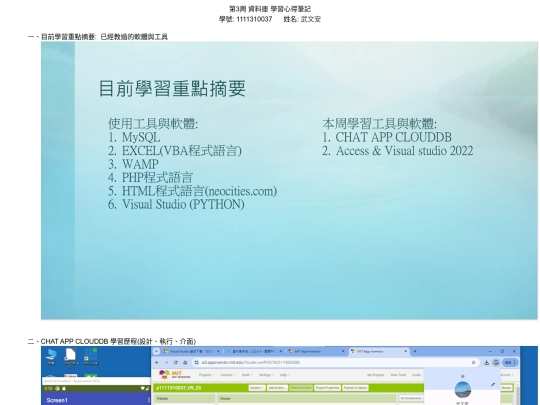Click View Trash in App Inventor
Image resolution: width=540 pixels, height=405 pixels.
click(398, 375)
